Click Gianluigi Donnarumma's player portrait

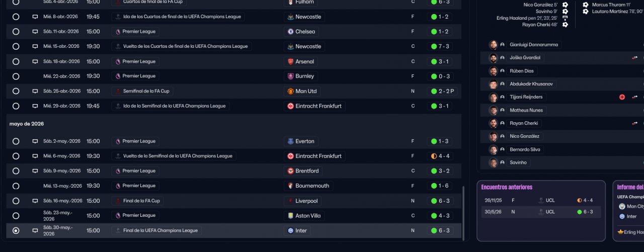coord(493,45)
